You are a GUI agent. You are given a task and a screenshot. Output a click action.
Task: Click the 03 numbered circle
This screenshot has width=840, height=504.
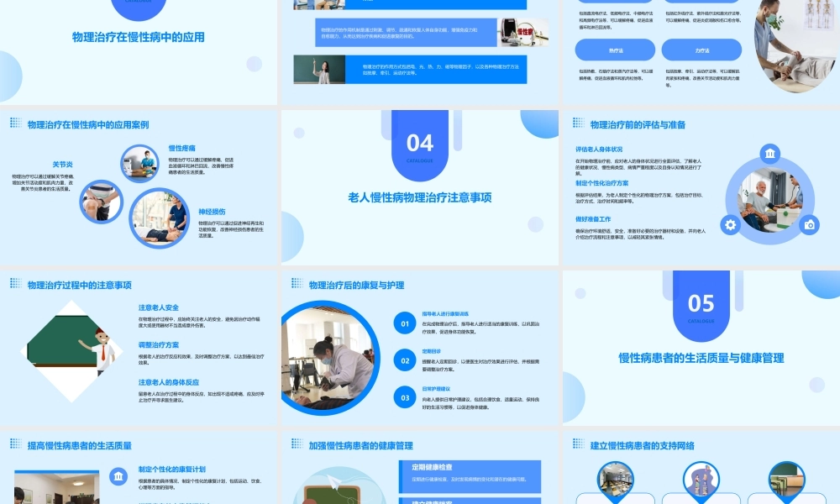tap(405, 397)
